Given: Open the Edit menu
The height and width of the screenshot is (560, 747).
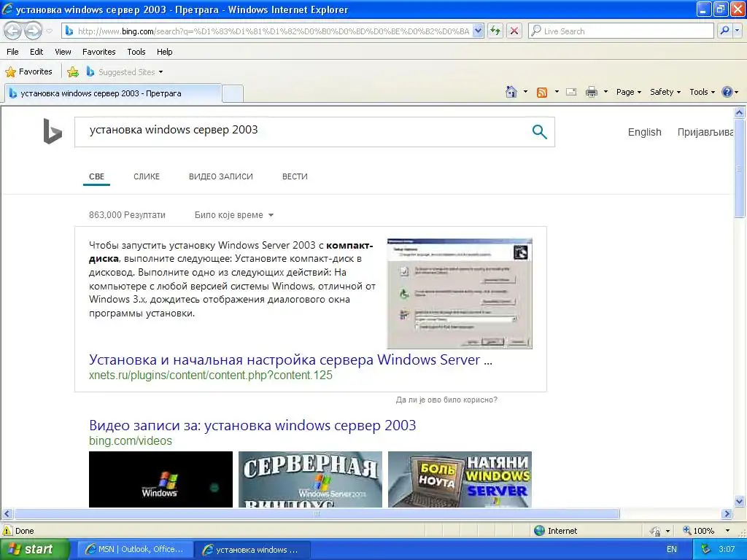Looking at the screenshot, I should click(36, 52).
